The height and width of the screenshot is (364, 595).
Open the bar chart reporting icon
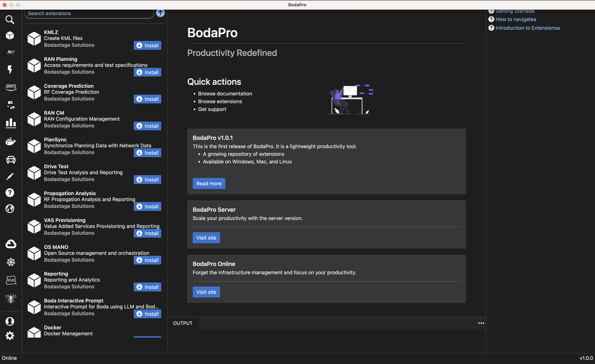click(x=11, y=123)
